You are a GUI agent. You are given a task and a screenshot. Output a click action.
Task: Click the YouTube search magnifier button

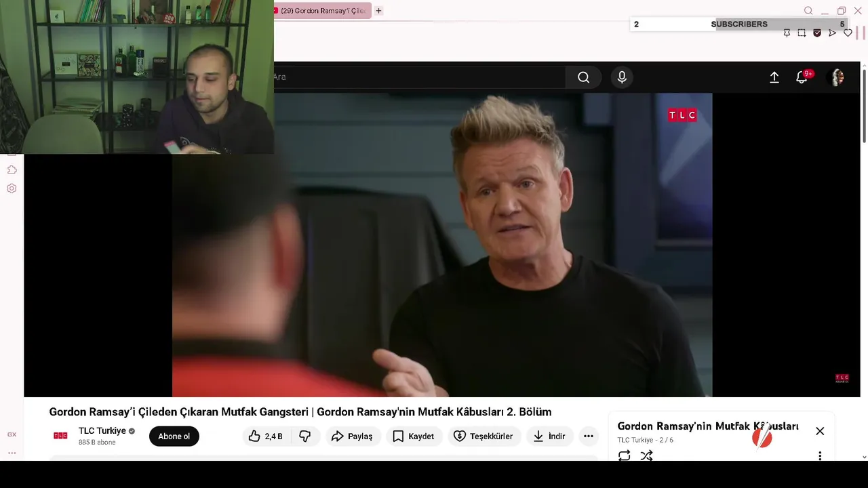(583, 77)
